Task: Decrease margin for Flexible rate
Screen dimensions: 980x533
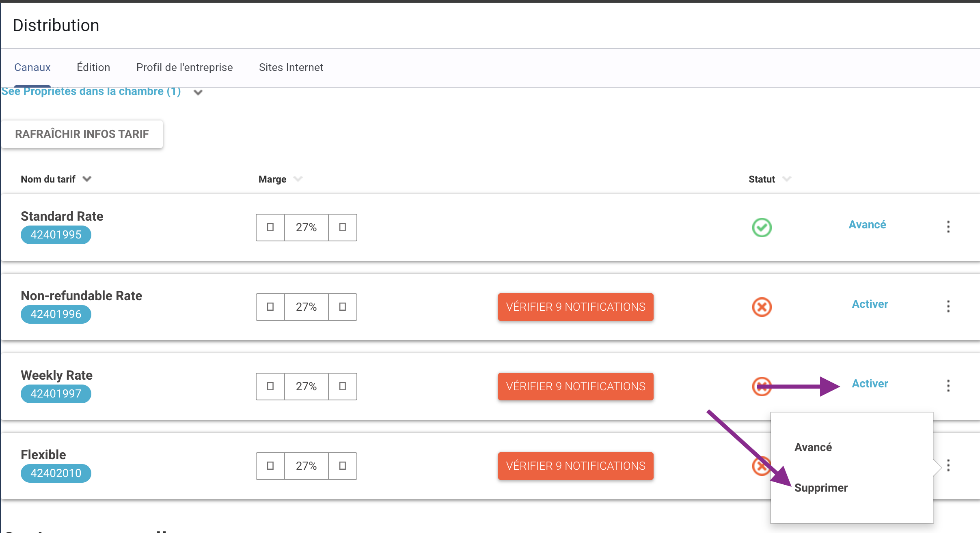Action: [x=270, y=466]
